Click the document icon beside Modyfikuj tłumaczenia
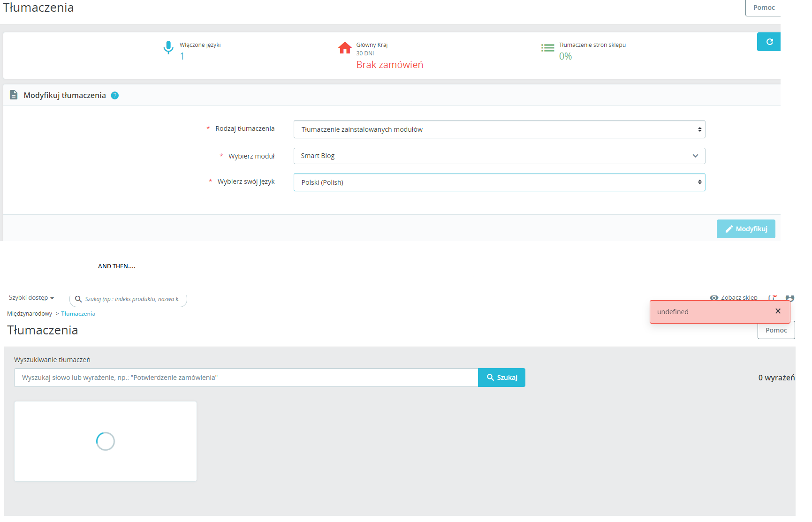This screenshot has width=812, height=522. coord(14,95)
